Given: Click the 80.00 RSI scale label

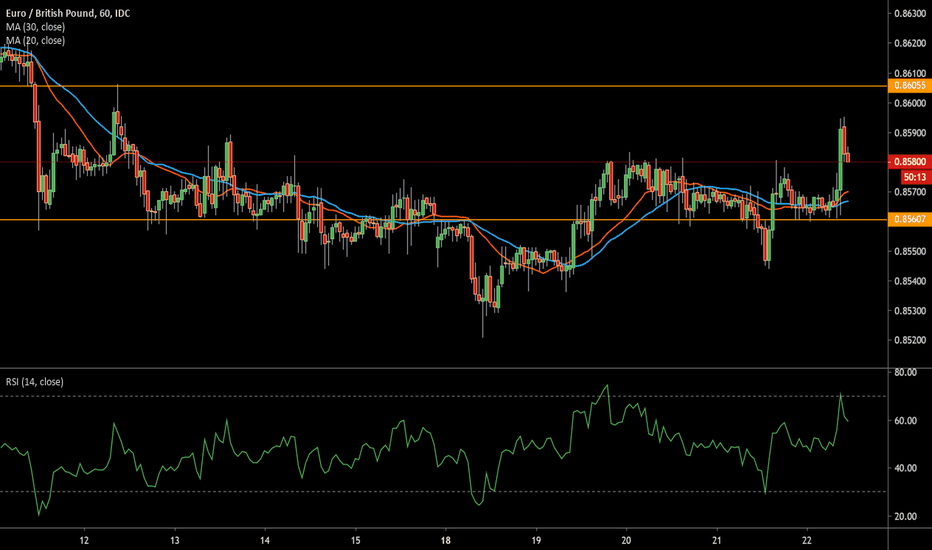Looking at the screenshot, I should click(906, 372).
